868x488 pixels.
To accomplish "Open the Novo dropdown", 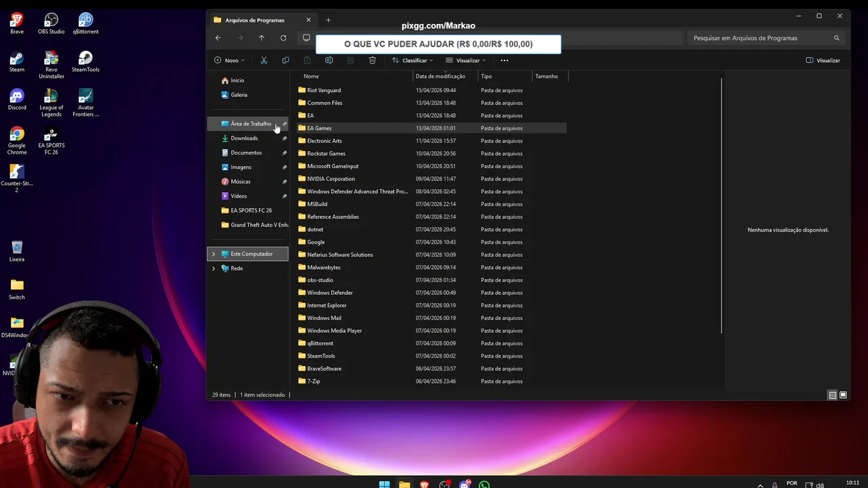I will pyautogui.click(x=229, y=60).
